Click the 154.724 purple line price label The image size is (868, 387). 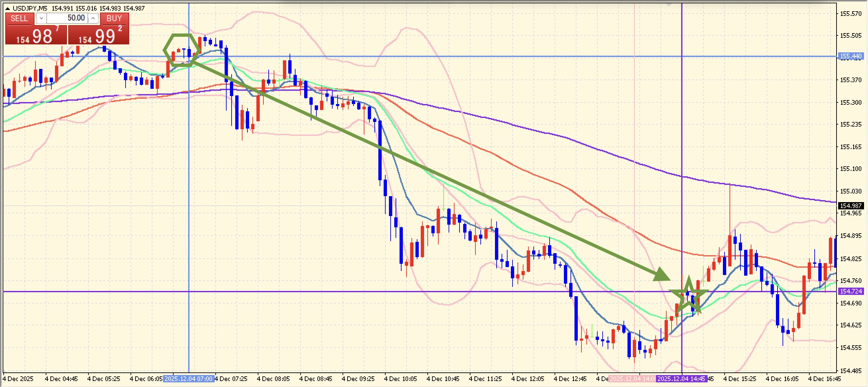850,291
